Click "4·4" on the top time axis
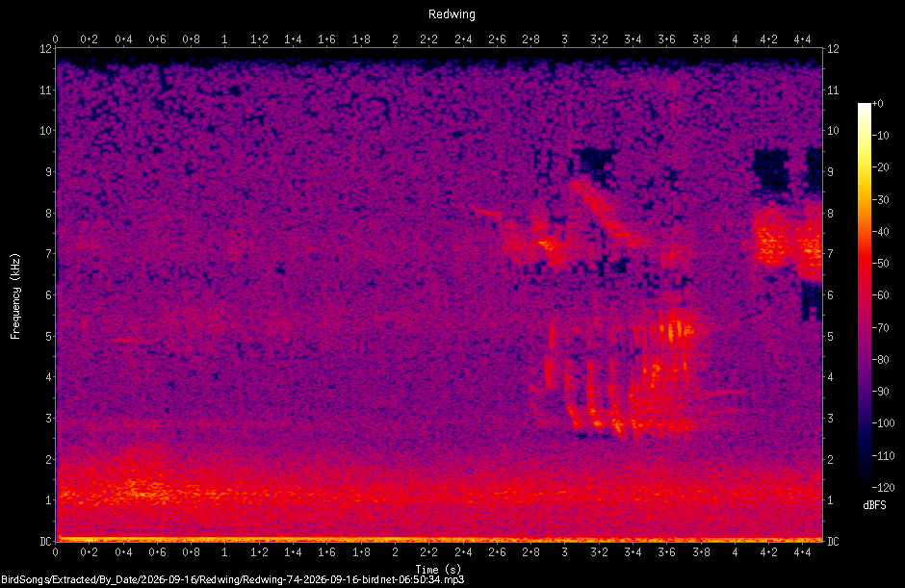This screenshot has height=588, width=905. (802, 39)
